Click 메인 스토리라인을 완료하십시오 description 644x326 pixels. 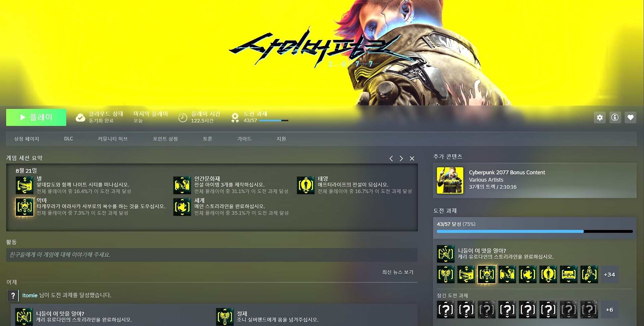(x=230, y=207)
